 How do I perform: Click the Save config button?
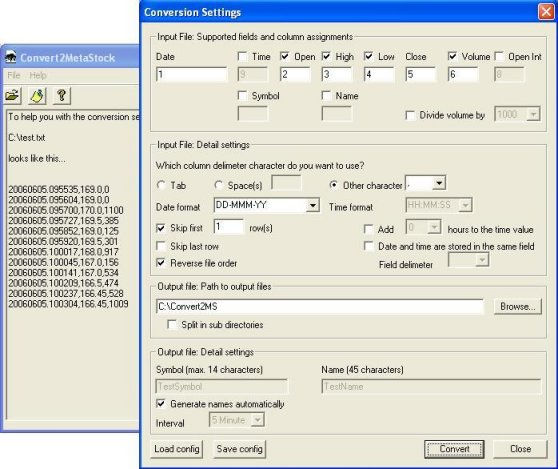pos(239,449)
